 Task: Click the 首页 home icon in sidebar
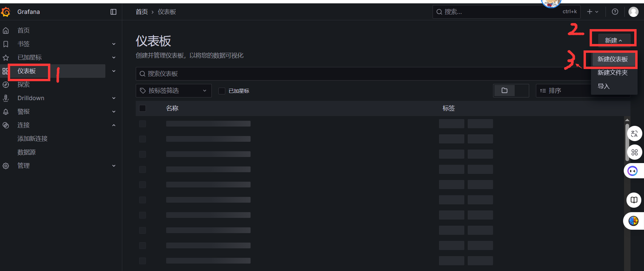point(6,30)
